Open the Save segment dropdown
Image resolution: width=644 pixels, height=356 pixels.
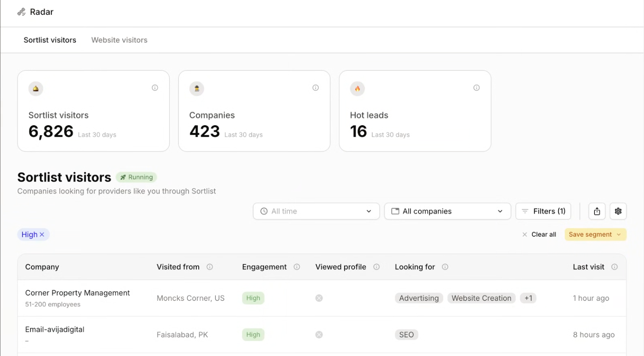click(595, 235)
